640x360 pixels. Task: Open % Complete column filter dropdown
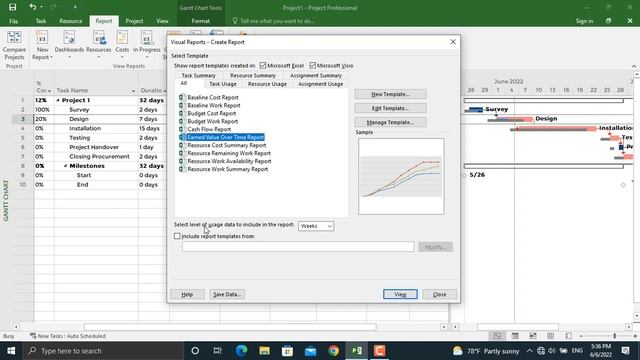pyautogui.click(x=49, y=91)
